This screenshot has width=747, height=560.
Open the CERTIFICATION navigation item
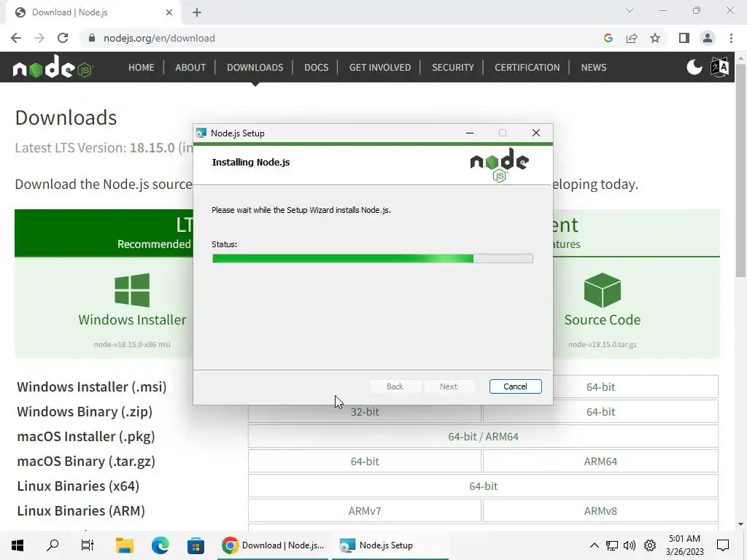527,67
